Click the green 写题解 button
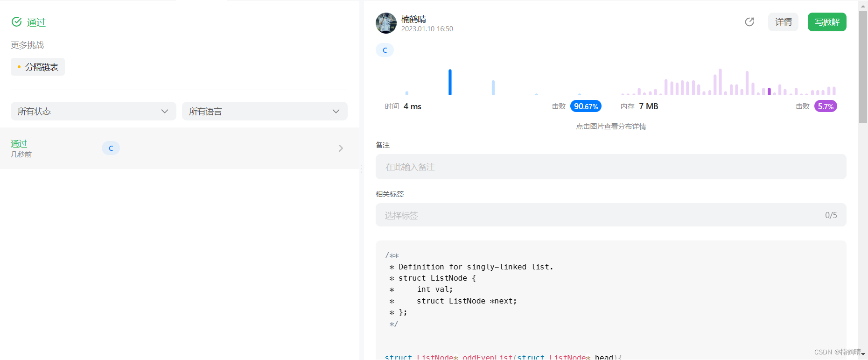The height and width of the screenshot is (360, 868). tap(827, 22)
